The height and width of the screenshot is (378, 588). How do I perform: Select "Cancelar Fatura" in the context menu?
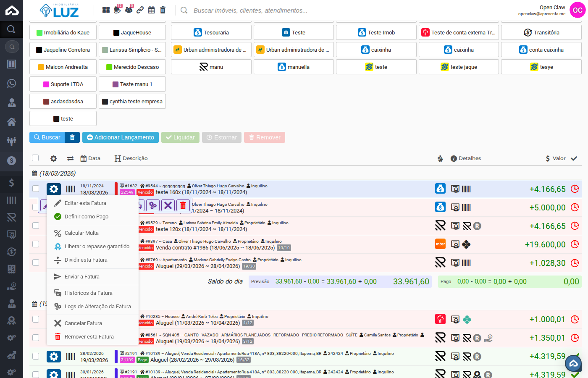(83, 323)
